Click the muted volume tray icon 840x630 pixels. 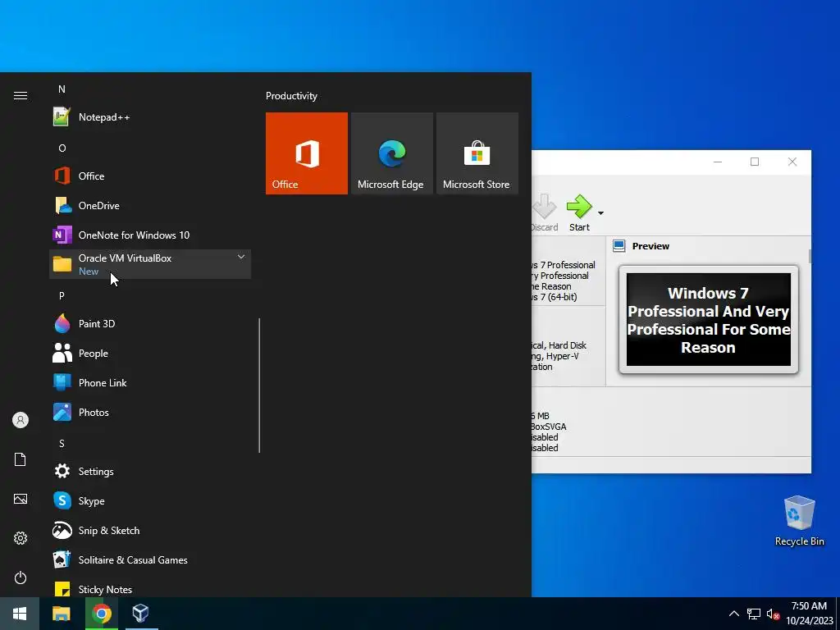click(773, 614)
